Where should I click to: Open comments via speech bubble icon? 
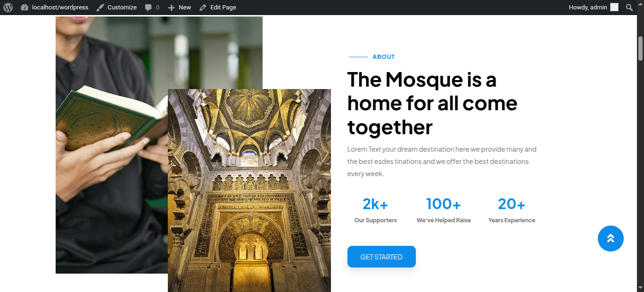[x=149, y=8]
